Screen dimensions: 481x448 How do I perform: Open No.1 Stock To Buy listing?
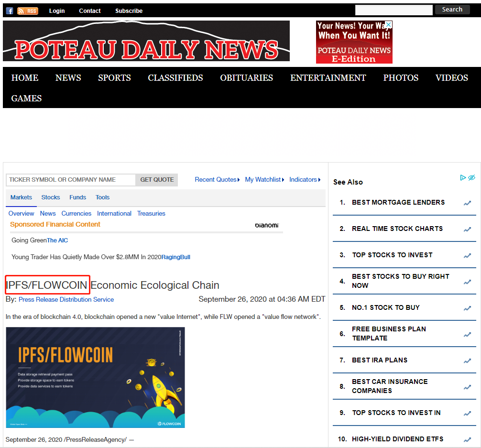[x=385, y=308]
